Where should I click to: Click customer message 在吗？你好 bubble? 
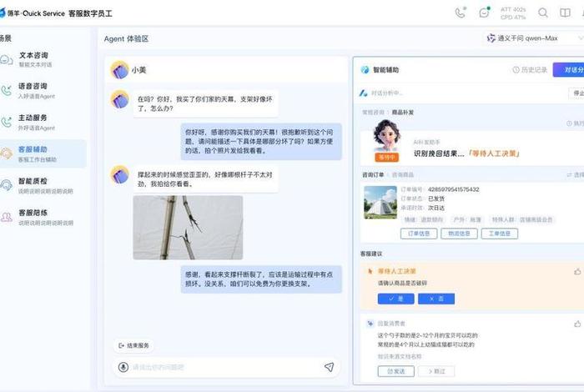pos(205,104)
